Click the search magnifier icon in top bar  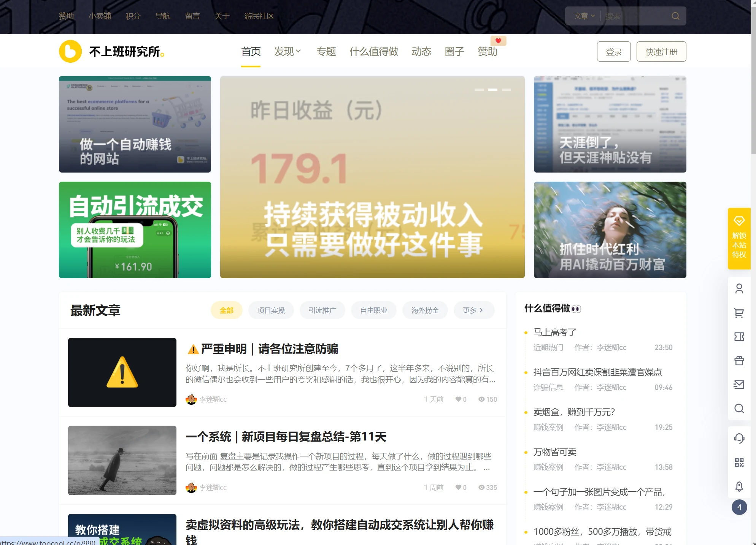[675, 16]
